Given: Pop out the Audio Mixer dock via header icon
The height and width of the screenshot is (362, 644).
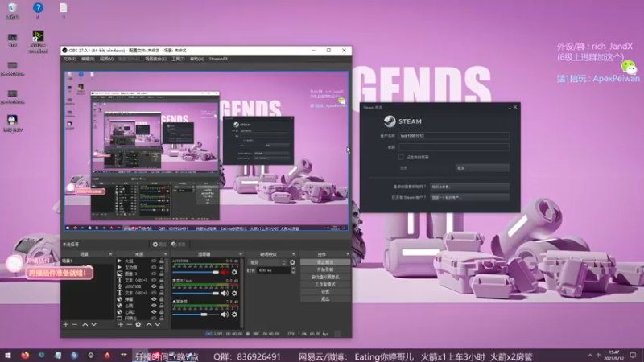Looking at the screenshot, I should [240, 254].
